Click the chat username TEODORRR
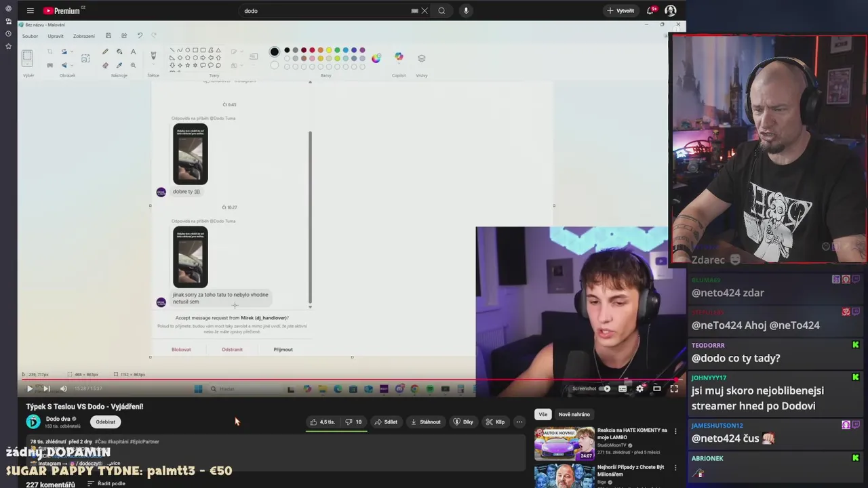The width and height of the screenshot is (868, 488). 708,346
